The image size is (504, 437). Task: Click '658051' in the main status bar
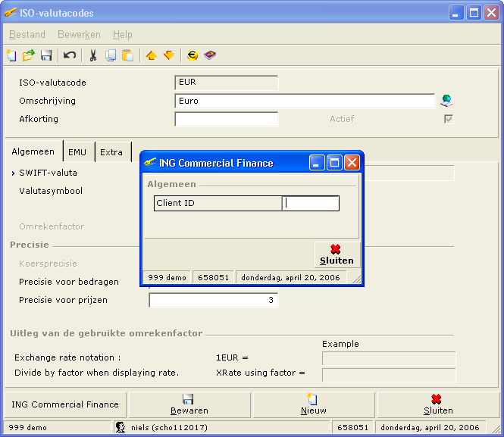tap(352, 428)
